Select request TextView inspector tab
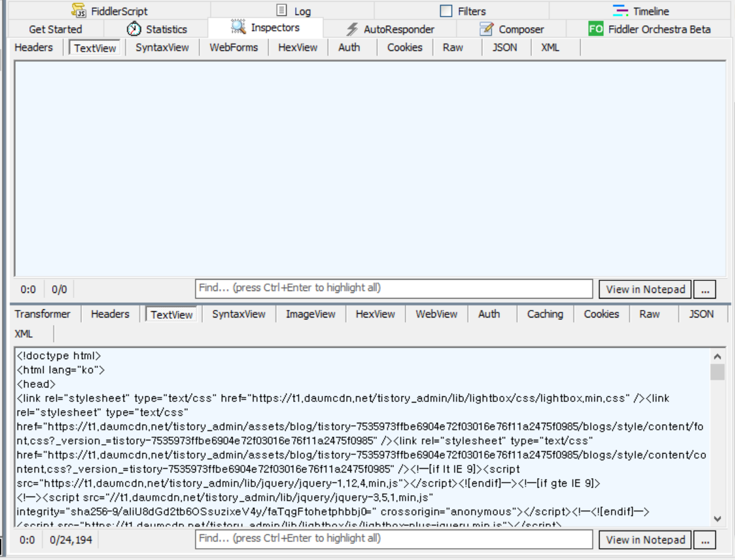Screen dimensions: 735x560 [x=95, y=48]
